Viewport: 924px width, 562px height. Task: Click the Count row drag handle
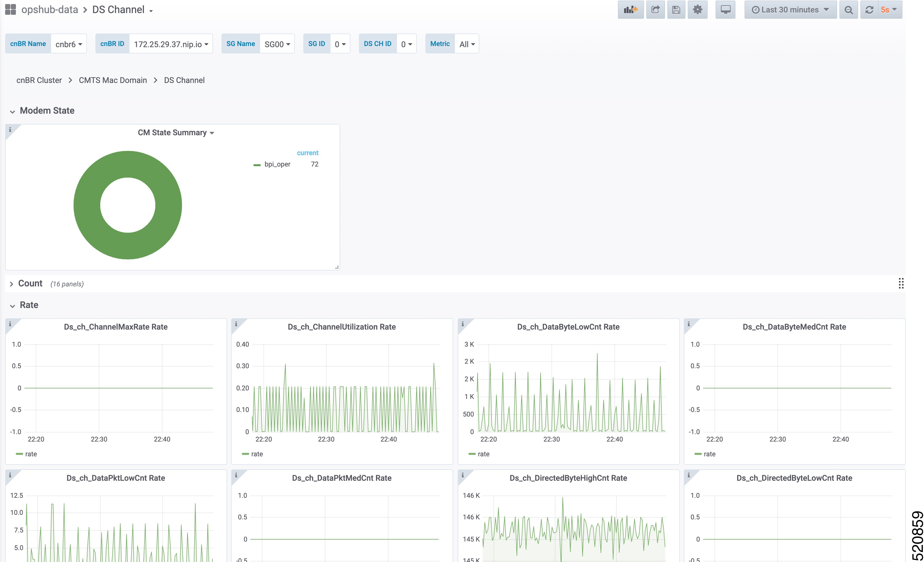[901, 283]
